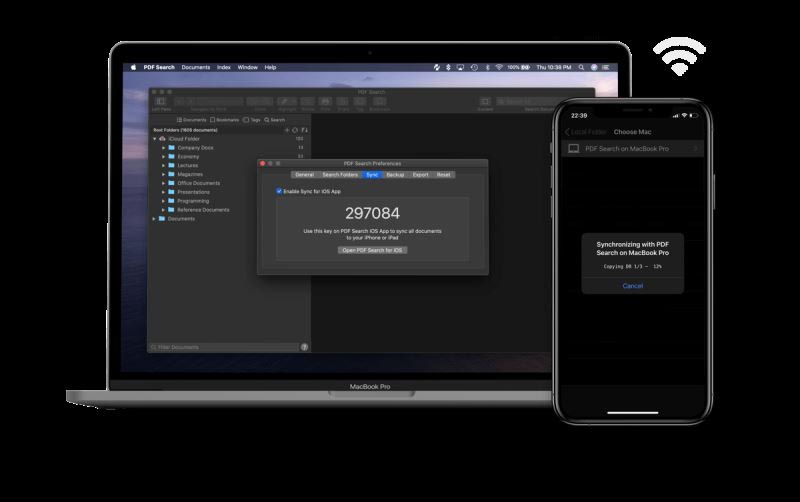Click the sync key 297084
800x502 pixels.
click(x=372, y=213)
